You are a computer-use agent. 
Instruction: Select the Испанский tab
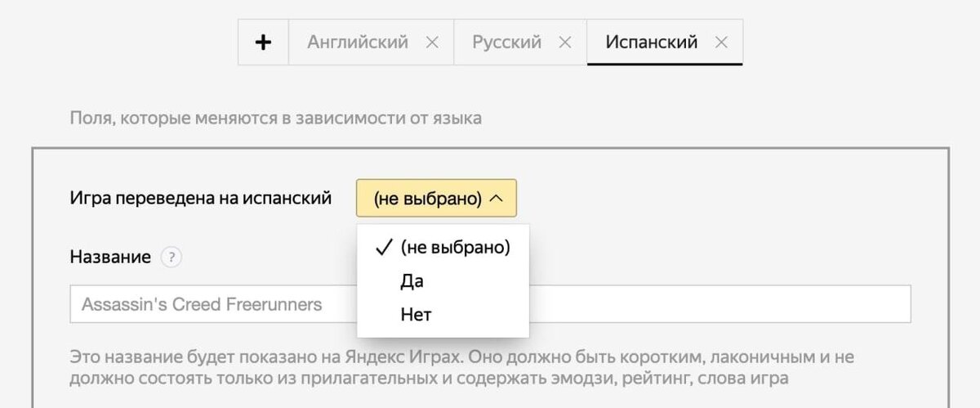tap(651, 43)
